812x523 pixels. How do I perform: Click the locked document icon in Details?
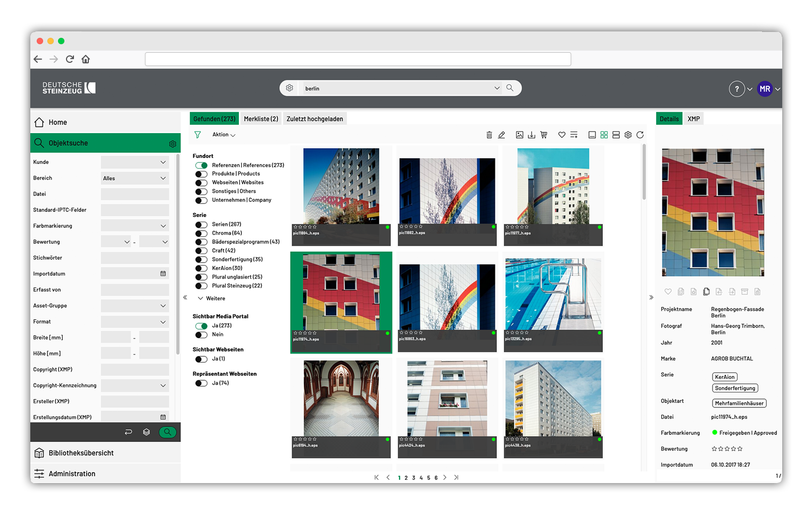tap(757, 291)
